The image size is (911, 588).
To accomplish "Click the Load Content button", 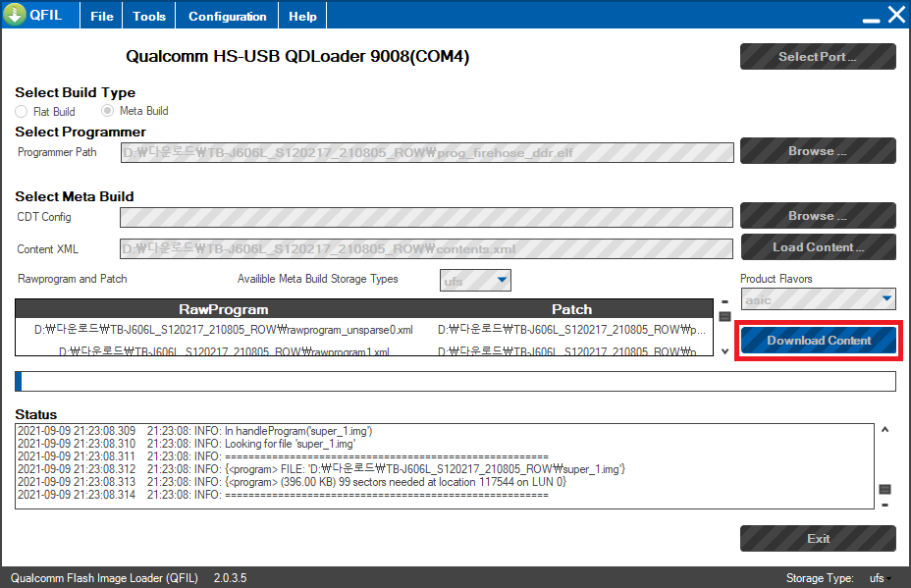I will point(818,247).
